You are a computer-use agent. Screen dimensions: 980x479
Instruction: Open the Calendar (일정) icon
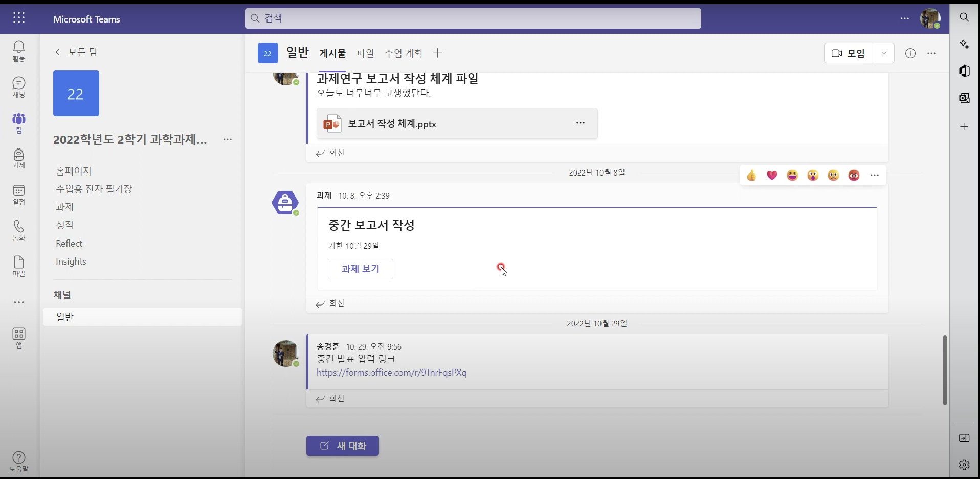(19, 194)
